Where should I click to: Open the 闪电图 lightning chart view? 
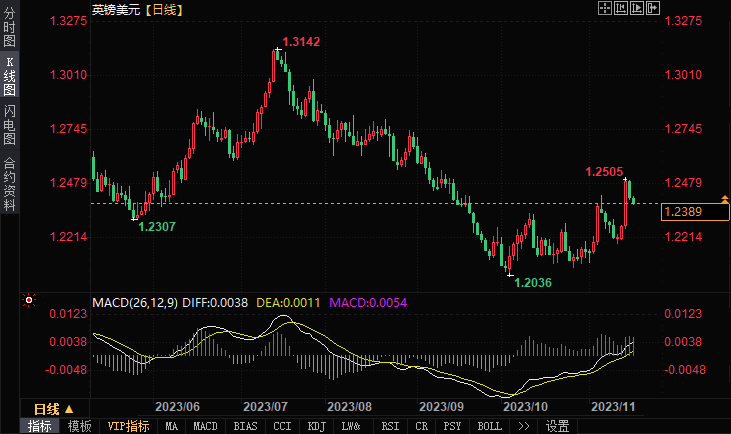pyautogui.click(x=9, y=124)
